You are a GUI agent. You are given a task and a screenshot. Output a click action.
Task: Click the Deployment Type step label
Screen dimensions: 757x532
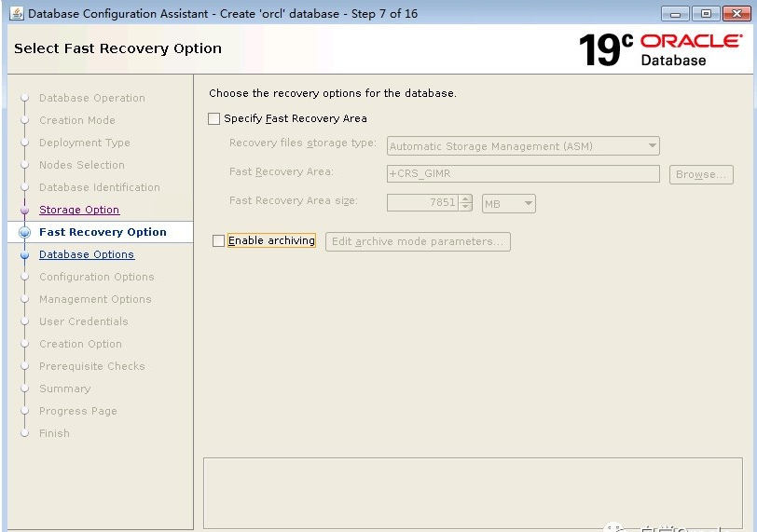[85, 143]
